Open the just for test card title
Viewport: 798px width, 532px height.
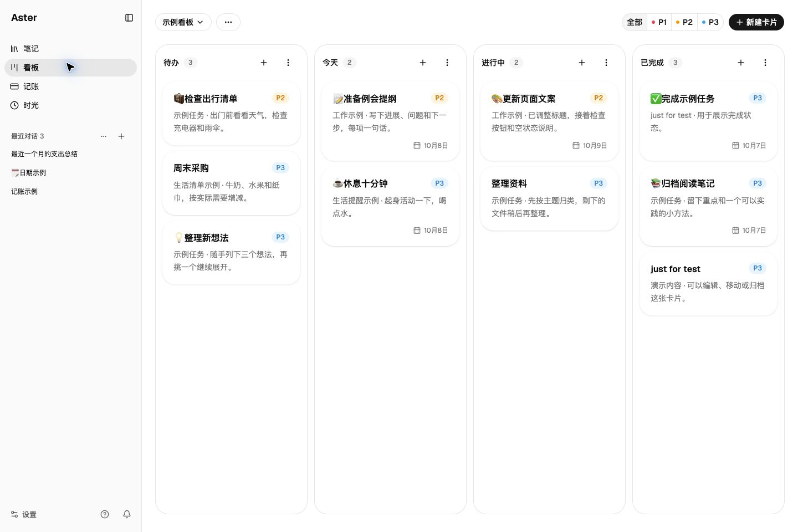point(675,269)
